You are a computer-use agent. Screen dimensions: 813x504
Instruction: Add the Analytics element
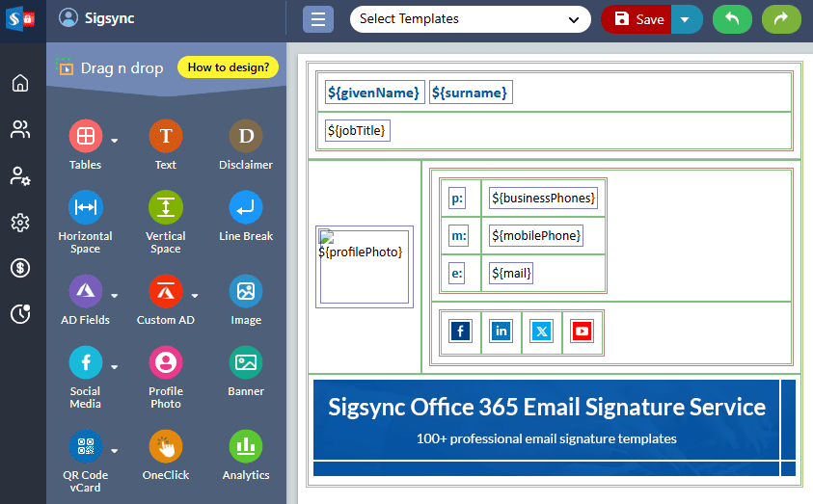246,447
